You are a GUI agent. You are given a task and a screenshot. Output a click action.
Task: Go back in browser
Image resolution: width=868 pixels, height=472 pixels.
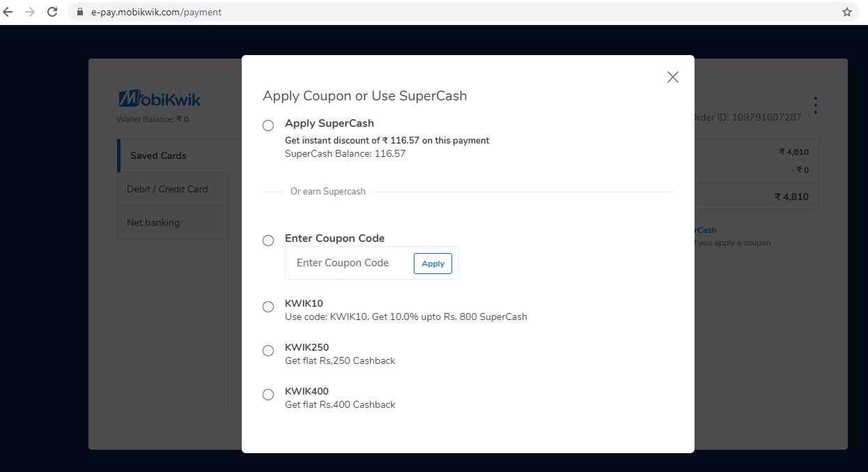[8, 12]
